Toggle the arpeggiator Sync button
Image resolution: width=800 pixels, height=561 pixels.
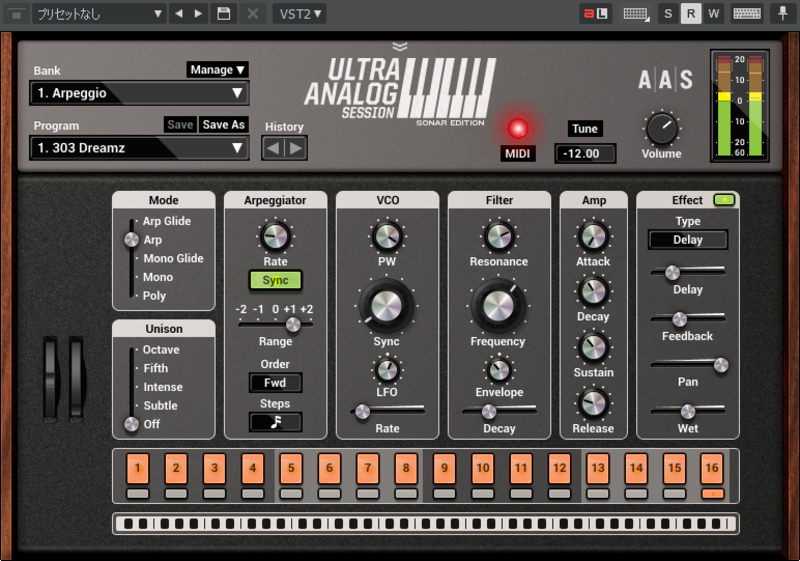click(276, 280)
